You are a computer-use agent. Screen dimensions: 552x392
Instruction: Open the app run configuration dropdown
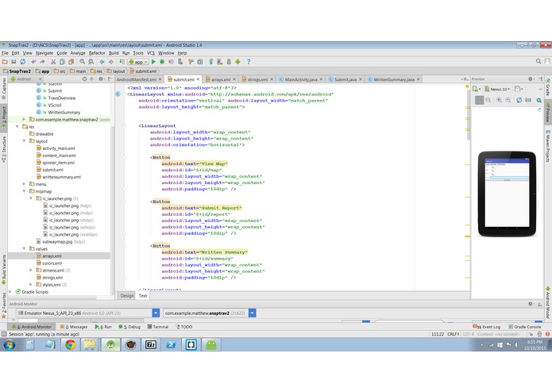(137, 61)
